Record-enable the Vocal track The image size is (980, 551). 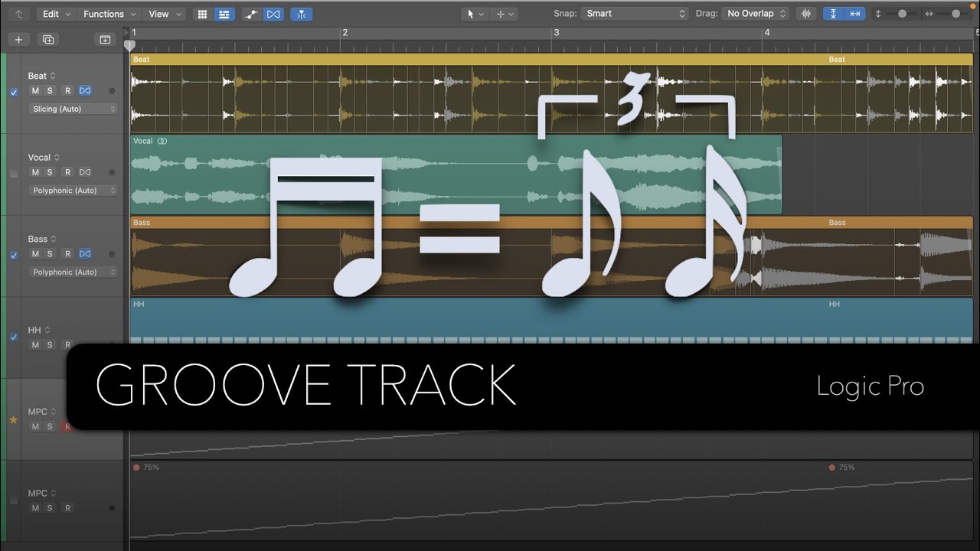pos(67,172)
